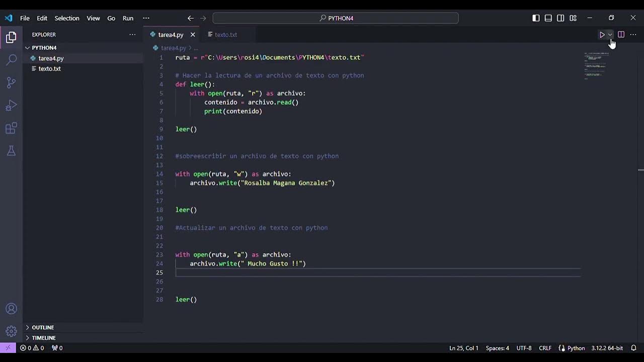Open the Accounts icon in activity bar
Viewport: 644px width, 362px height.
[11, 309]
